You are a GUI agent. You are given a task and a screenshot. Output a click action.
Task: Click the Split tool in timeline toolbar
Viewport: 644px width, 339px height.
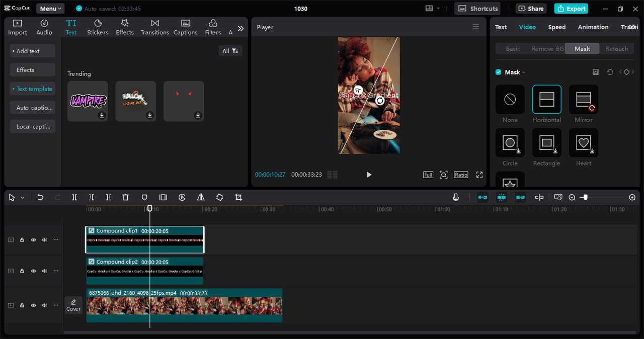pyautogui.click(x=74, y=198)
